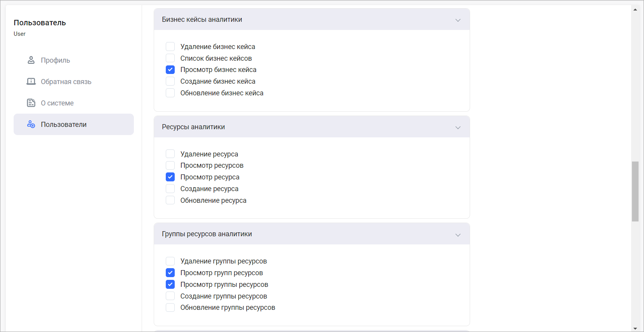Click the Обратная связь feedback icon
The image size is (644, 332).
pos(31,81)
